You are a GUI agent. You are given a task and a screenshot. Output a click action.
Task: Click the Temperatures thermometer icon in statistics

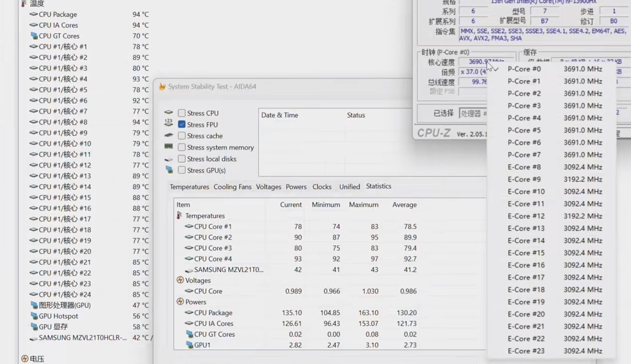point(180,215)
